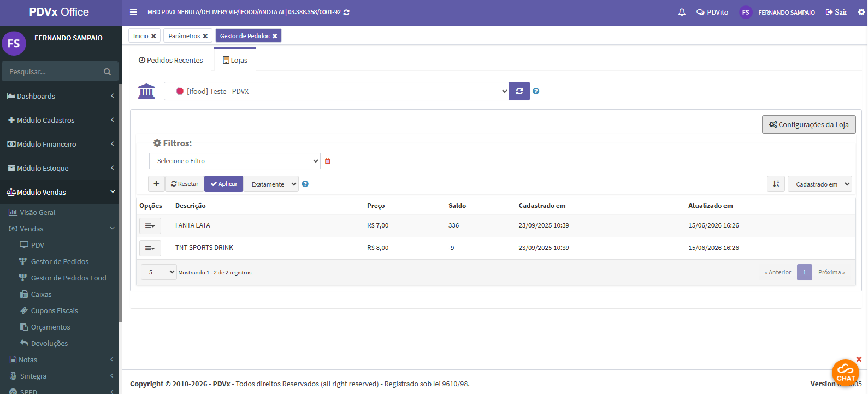Viewport: 868px width, 395px height.
Task: Click the Aplicar button
Action: pos(224,184)
